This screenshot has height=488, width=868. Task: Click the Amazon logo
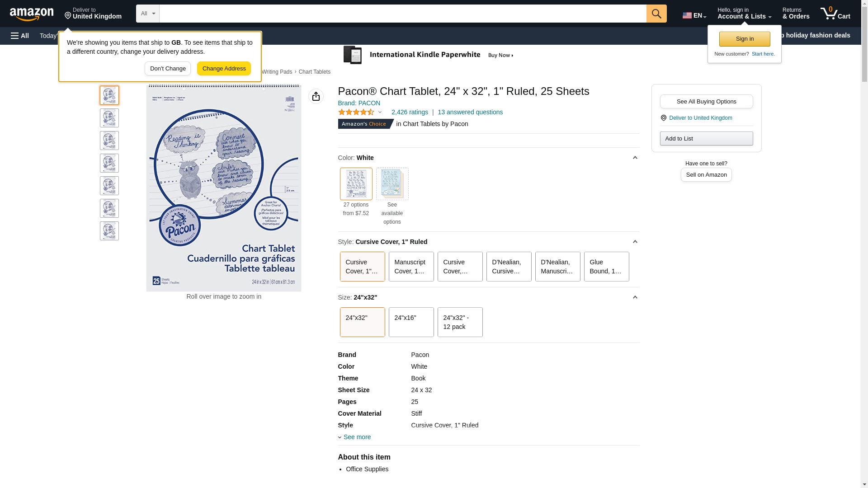tap(32, 14)
